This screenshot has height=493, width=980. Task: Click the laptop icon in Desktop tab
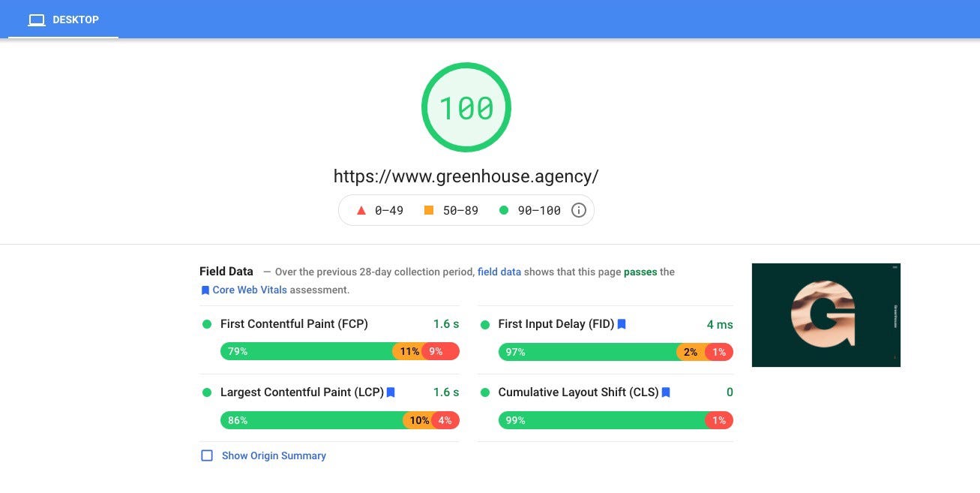click(x=37, y=20)
